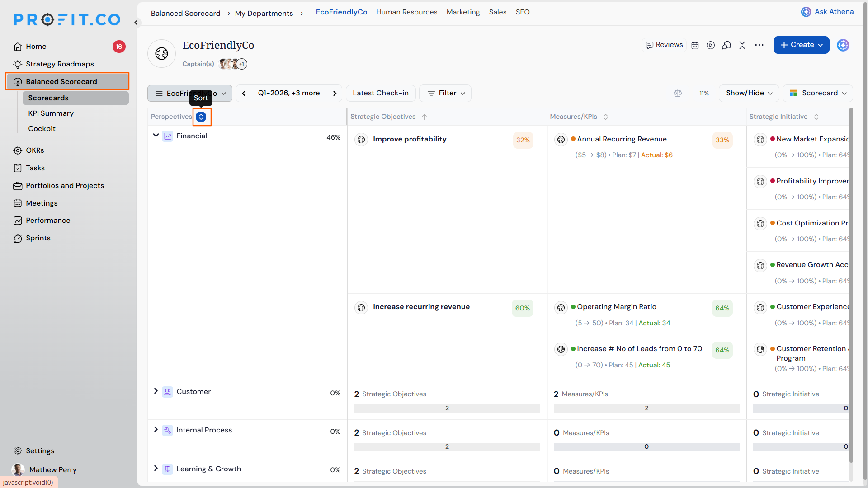Open the KPI Summary submenu item
Screen dimensions: 868x488
51,113
